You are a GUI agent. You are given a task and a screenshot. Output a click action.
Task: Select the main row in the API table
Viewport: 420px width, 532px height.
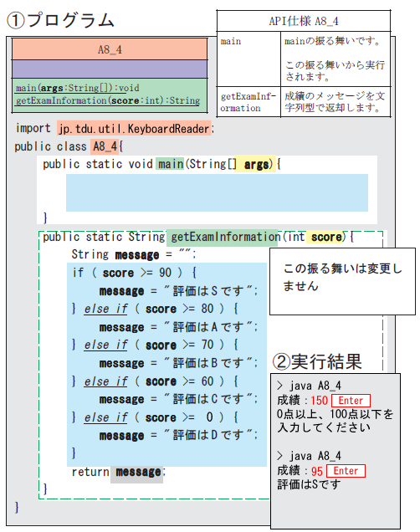click(304, 59)
